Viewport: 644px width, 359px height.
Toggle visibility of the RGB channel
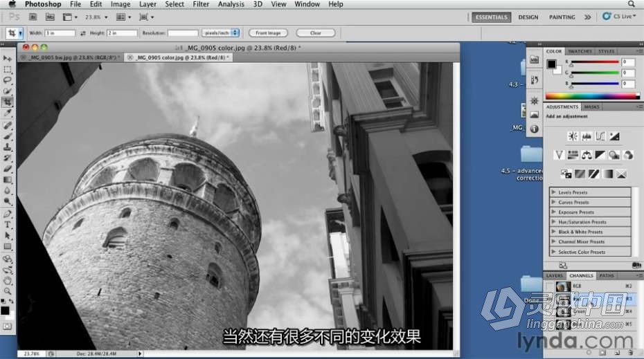[x=550, y=286]
